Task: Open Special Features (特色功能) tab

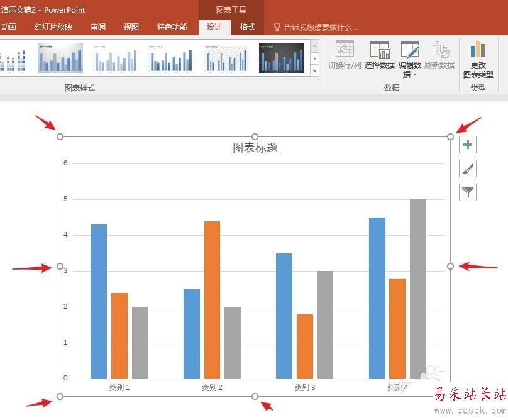Action: coord(172,26)
